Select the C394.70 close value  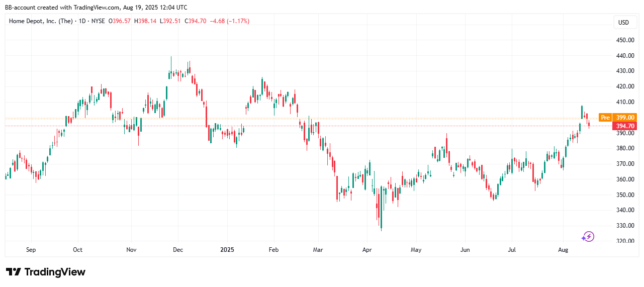pos(196,21)
